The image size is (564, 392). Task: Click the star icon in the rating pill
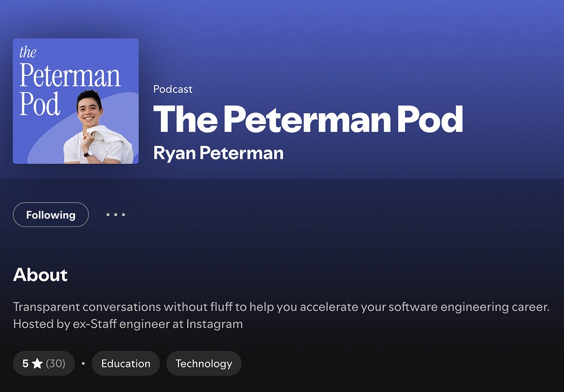coord(37,363)
